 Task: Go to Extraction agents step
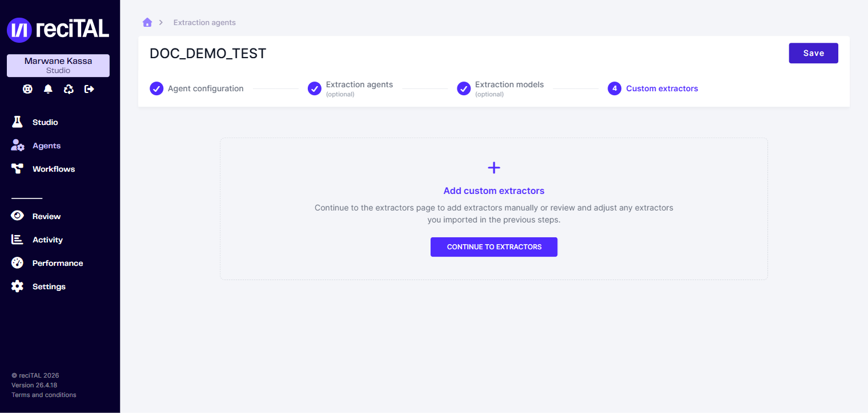pos(350,88)
